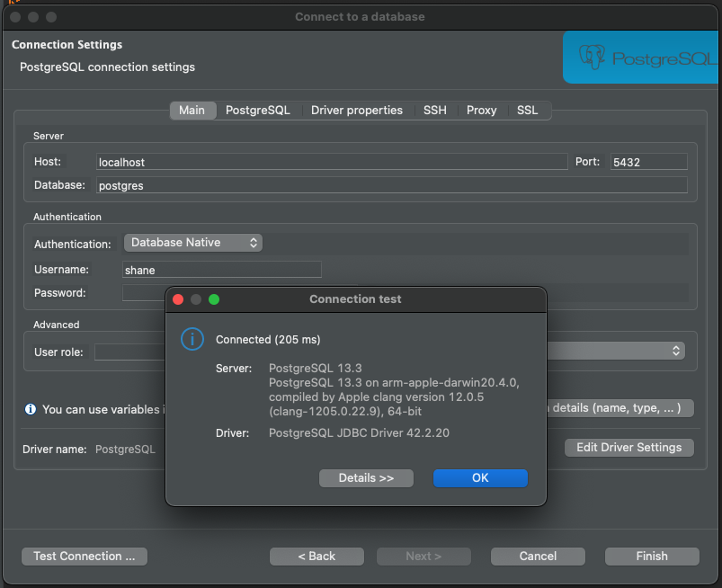Click the 'PostgreSQL 13.3' server version line
722x588 pixels.
316,369
